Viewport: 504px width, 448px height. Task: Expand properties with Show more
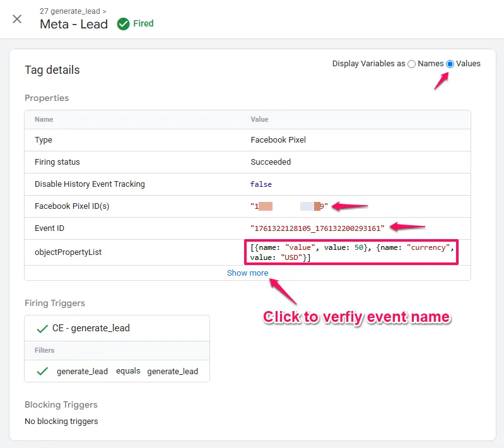click(247, 273)
